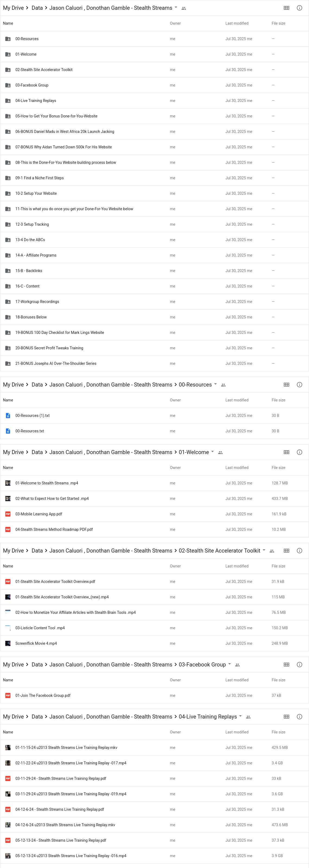
Task: Sort by Last modified in 01-Welcome listing
Action: tap(237, 467)
